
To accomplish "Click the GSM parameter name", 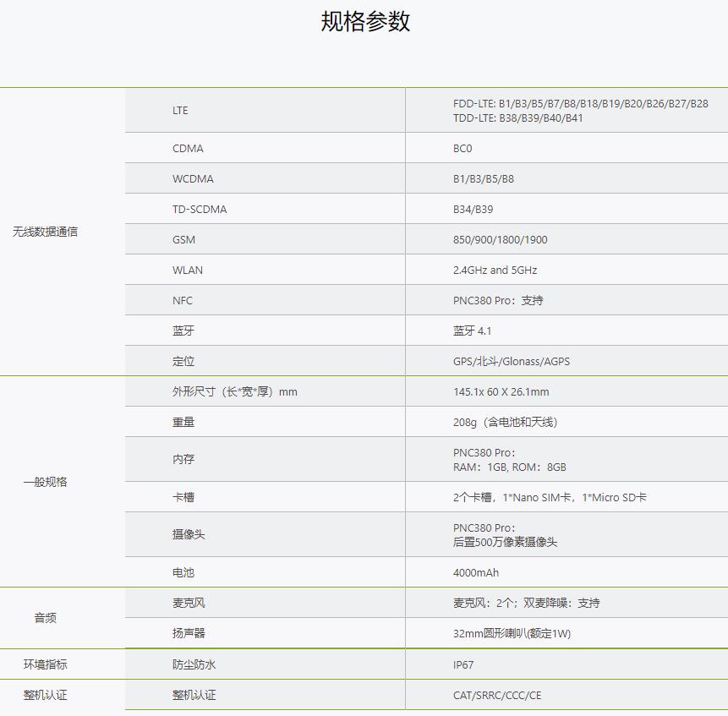I will (x=183, y=240).
